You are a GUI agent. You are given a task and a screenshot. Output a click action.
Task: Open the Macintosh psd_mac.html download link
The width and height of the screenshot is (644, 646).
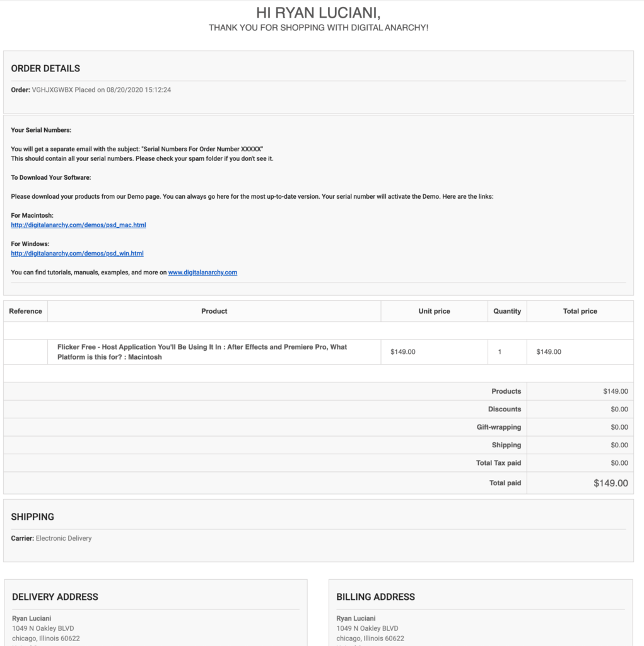pyautogui.click(x=78, y=225)
